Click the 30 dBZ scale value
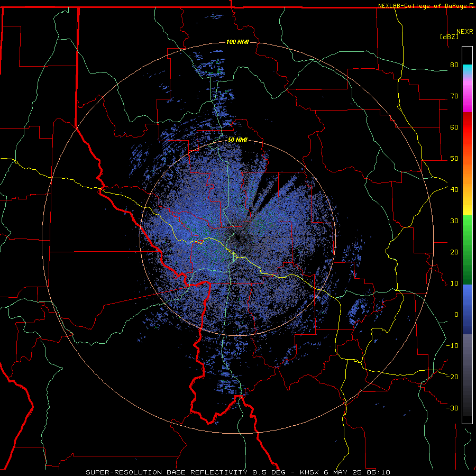The image size is (476, 476). coord(454,221)
